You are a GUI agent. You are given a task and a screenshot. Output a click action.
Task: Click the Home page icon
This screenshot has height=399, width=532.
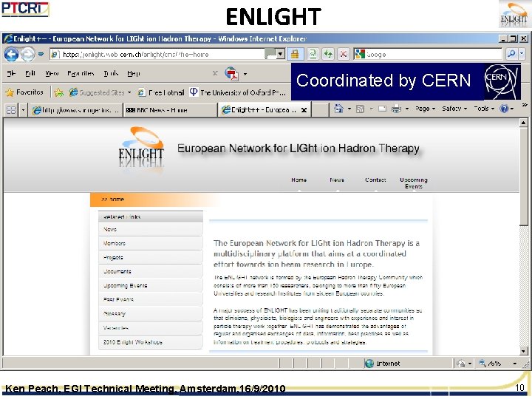click(338, 109)
